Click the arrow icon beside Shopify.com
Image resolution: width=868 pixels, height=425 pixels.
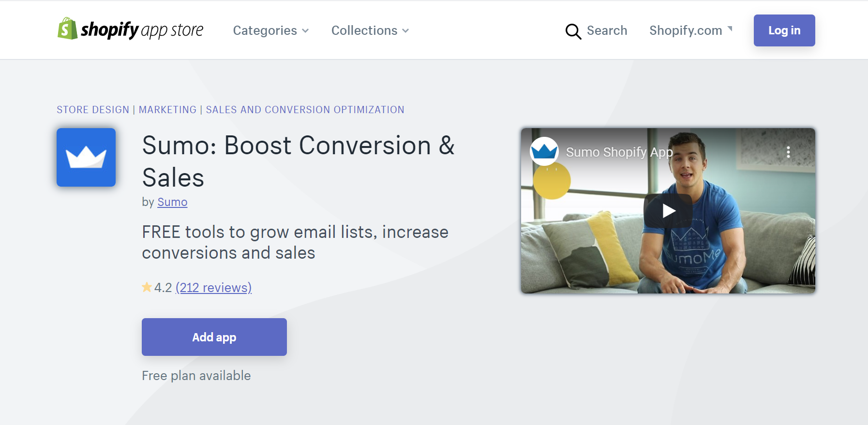[x=730, y=29]
